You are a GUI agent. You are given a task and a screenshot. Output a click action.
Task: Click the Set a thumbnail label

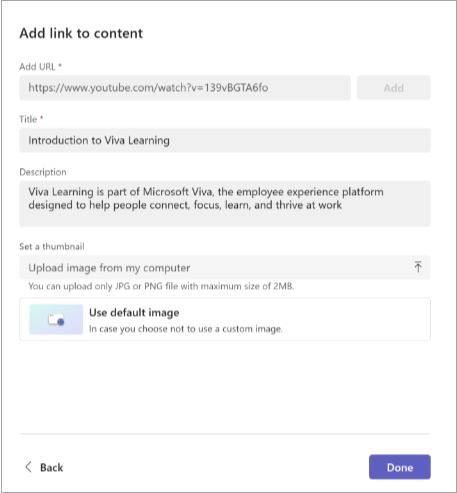pyautogui.click(x=52, y=247)
